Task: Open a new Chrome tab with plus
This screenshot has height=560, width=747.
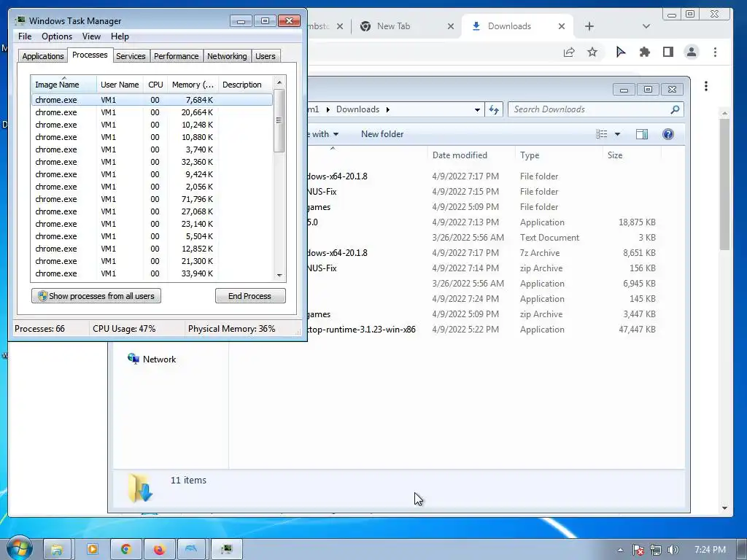Action: click(x=589, y=26)
